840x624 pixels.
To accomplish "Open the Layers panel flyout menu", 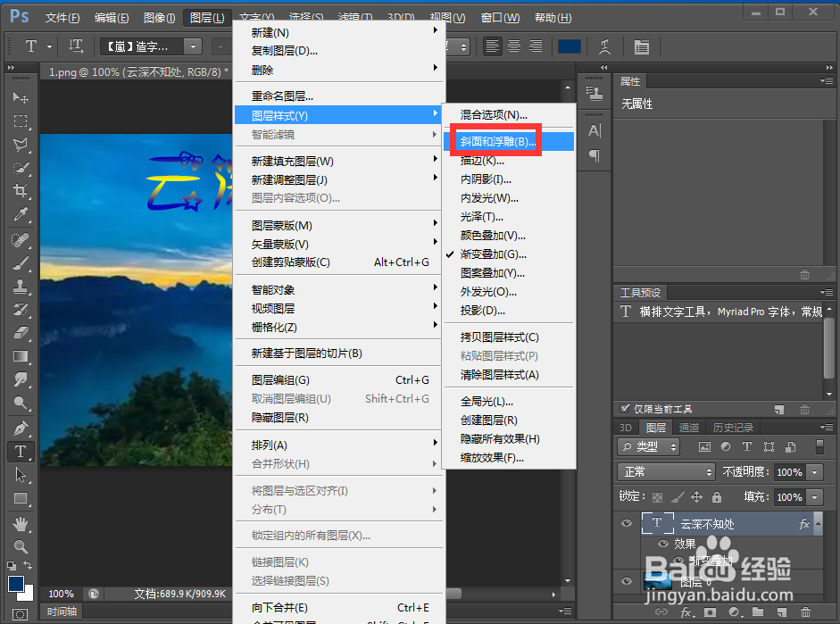I will [x=827, y=427].
